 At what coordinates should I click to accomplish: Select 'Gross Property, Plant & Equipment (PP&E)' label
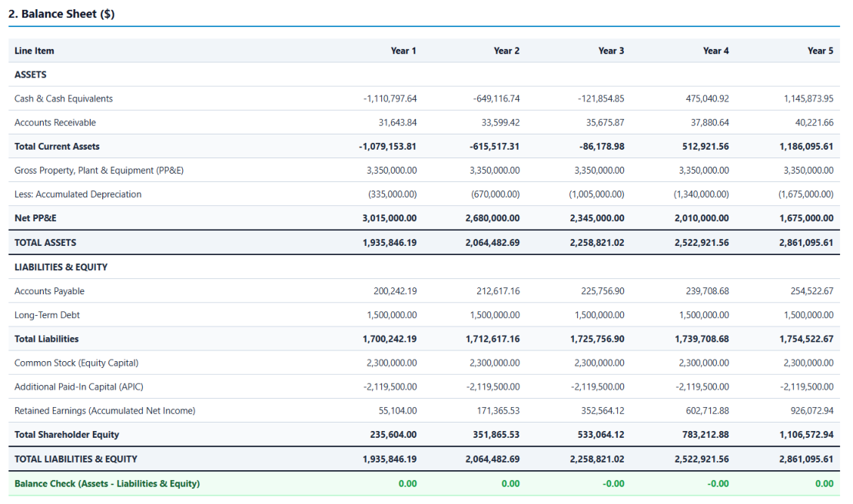click(x=99, y=170)
